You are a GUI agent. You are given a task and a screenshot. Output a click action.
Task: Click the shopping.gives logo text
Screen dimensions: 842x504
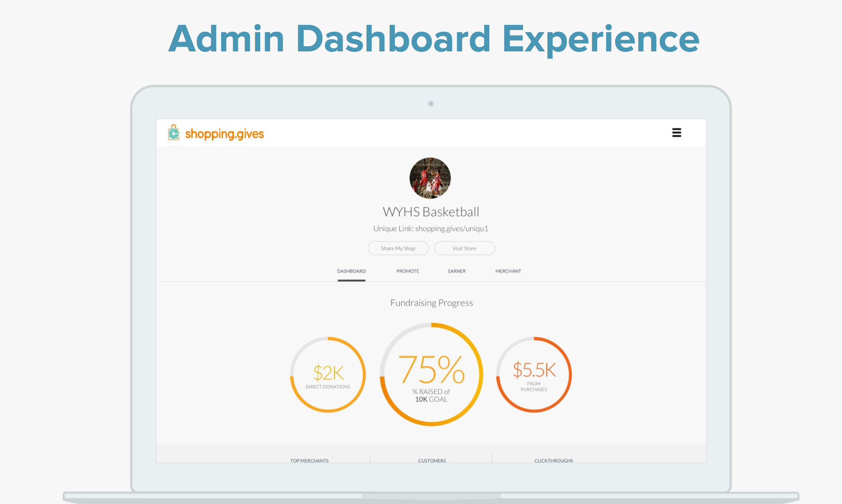[224, 134]
